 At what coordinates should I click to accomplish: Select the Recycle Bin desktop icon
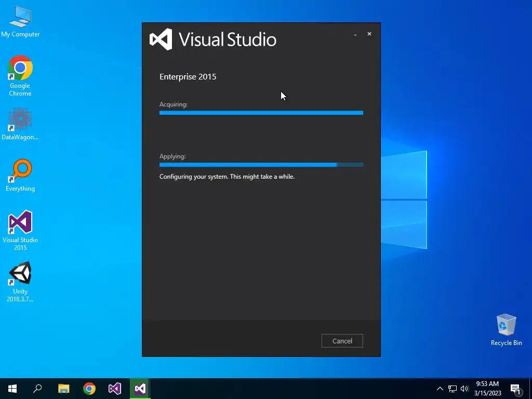pos(506,330)
